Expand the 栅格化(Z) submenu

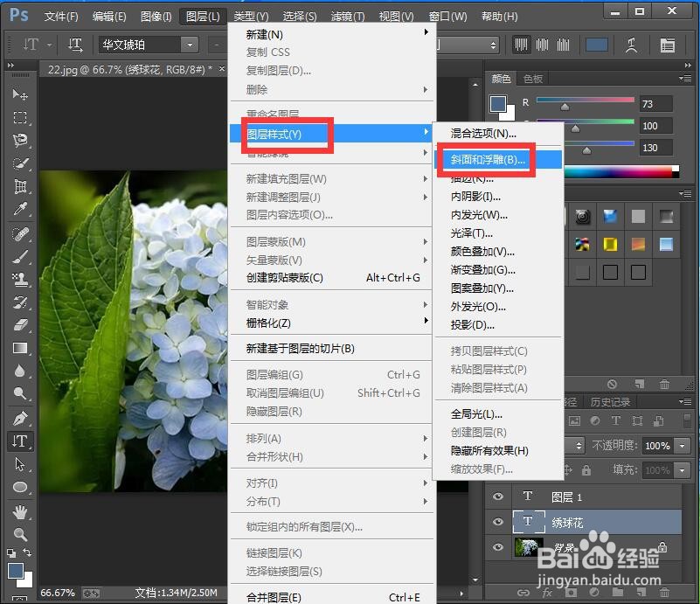click(x=331, y=323)
